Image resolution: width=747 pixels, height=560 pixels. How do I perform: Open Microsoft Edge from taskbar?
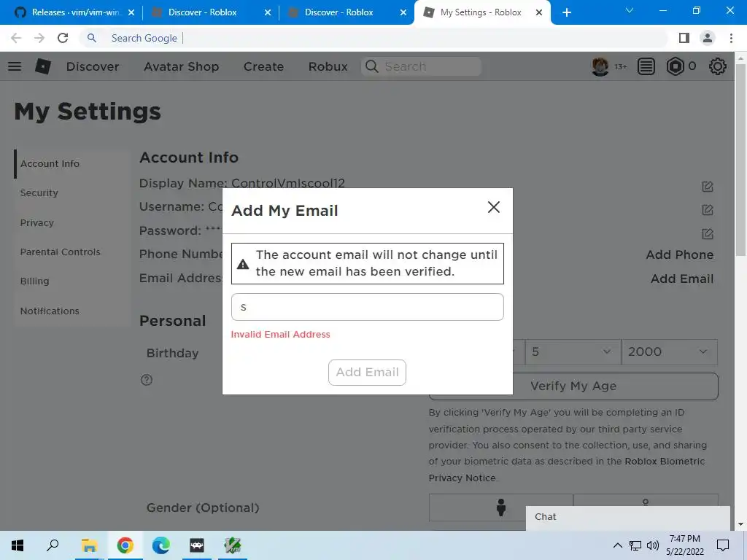point(161,545)
